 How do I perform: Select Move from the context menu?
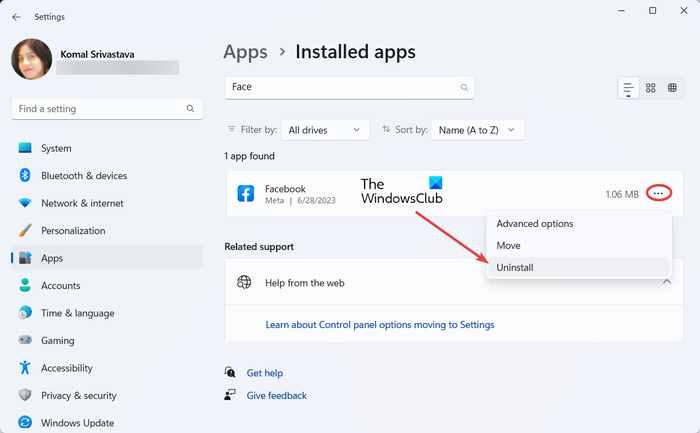508,245
